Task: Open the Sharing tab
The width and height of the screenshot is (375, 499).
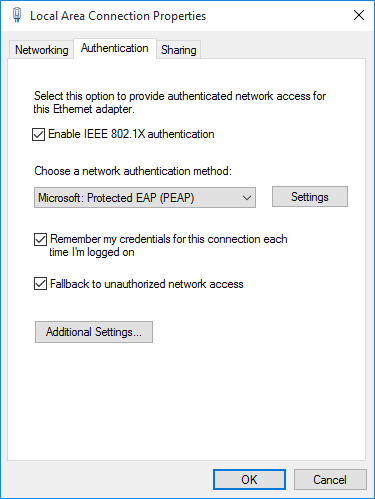Action: 179,50
